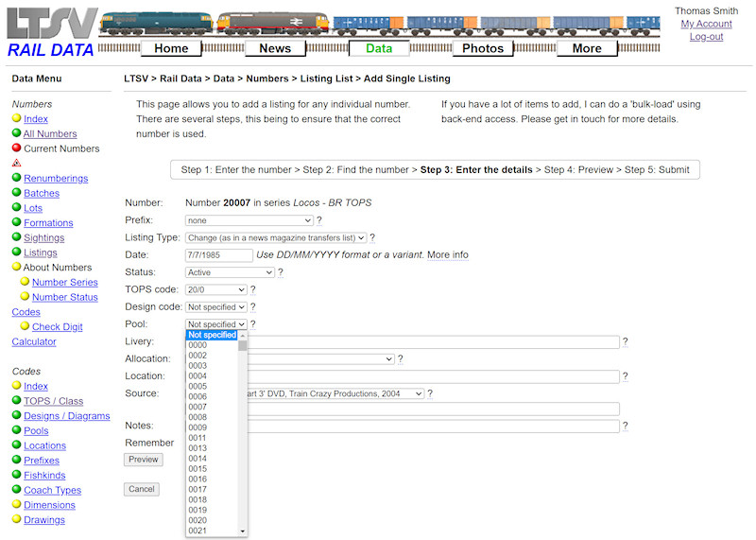The width and height of the screenshot is (756, 540).
Task: Open the TOPS / Class codes link
Action: coord(54,401)
